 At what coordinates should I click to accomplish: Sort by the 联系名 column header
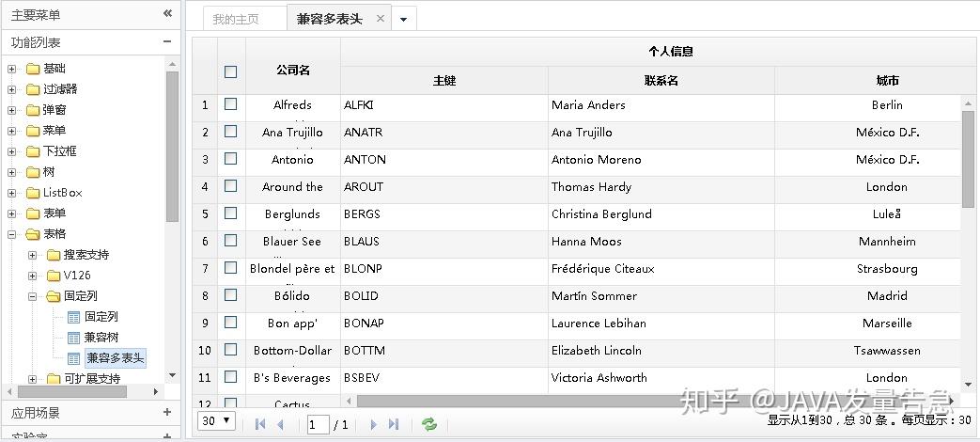point(661,81)
